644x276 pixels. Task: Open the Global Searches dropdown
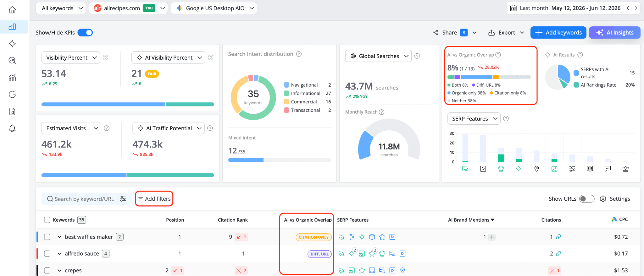point(379,56)
